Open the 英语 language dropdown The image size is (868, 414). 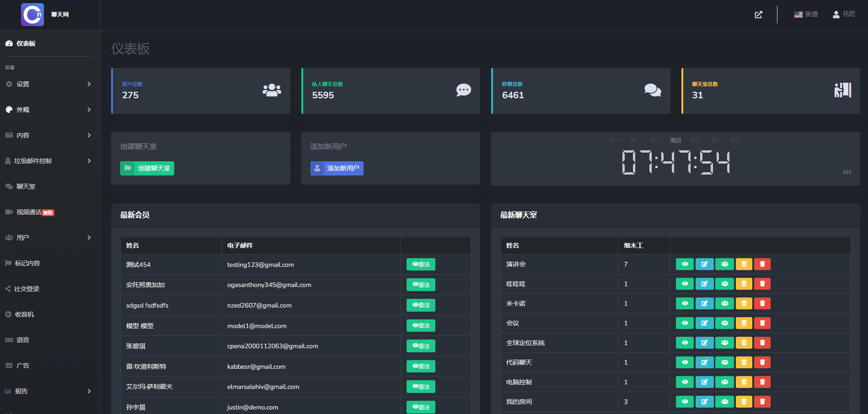tap(806, 15)
